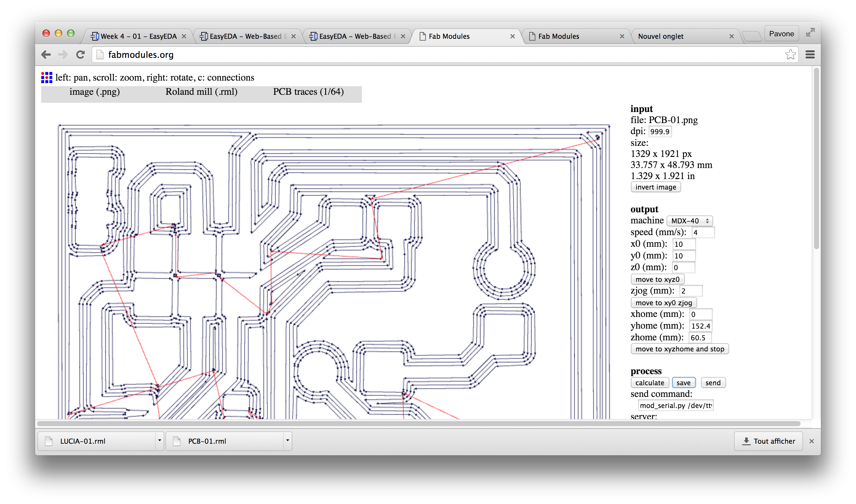Close the Week 4 - 01 EasyEDA tab
856x504 pixels.
[184, 36]
